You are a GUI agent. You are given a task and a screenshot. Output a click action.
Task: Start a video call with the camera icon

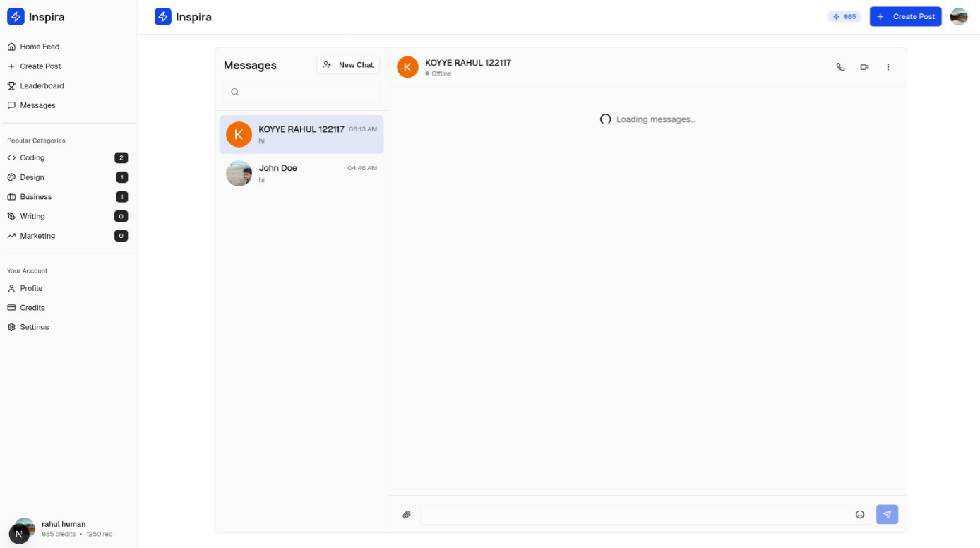(x=864, y=67)
